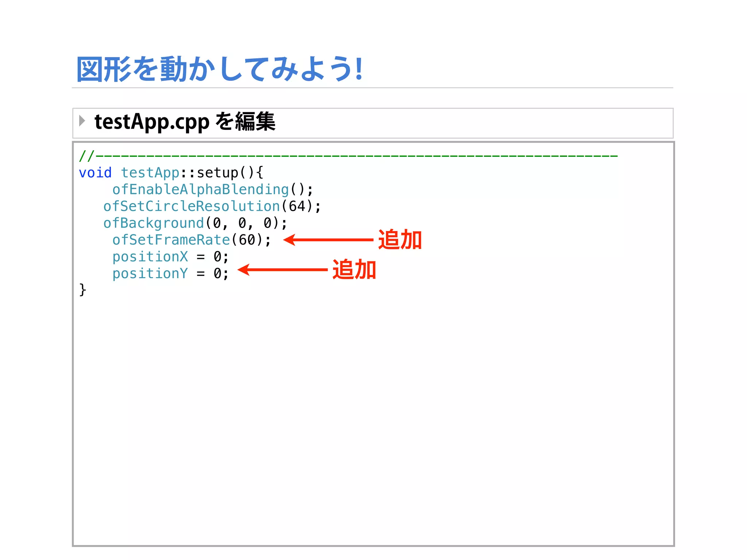
Task: Click the lower 追加 label
Action: (x=354, y=270)
